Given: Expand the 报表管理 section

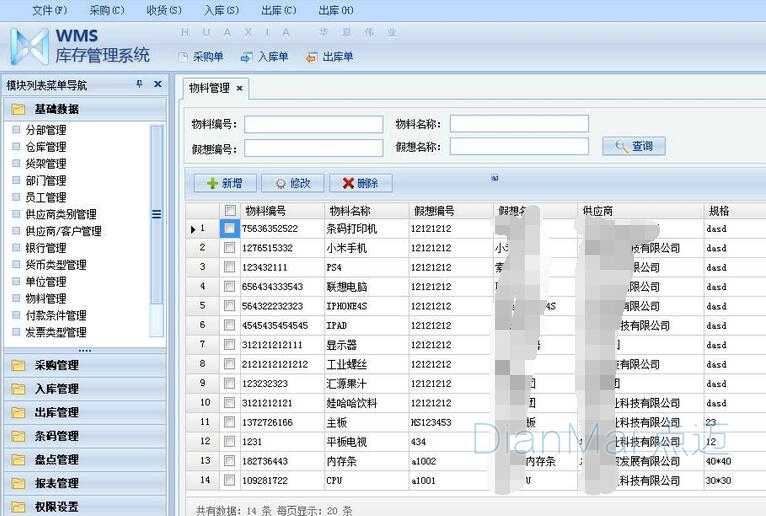Looking at the screenshot, I should tap(85, 483).
